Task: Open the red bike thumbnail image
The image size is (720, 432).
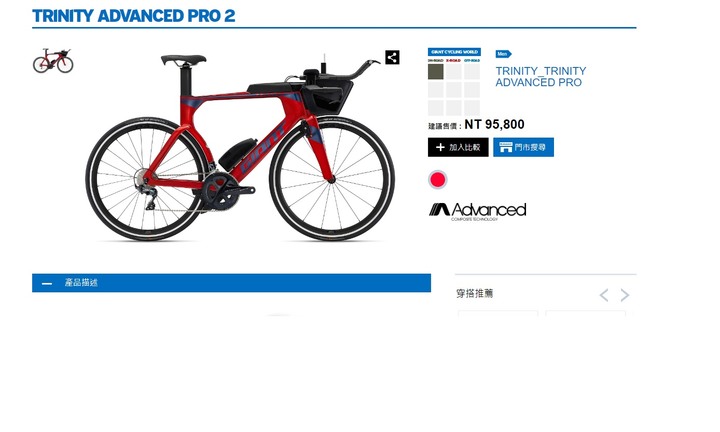Action: point(53,61)
